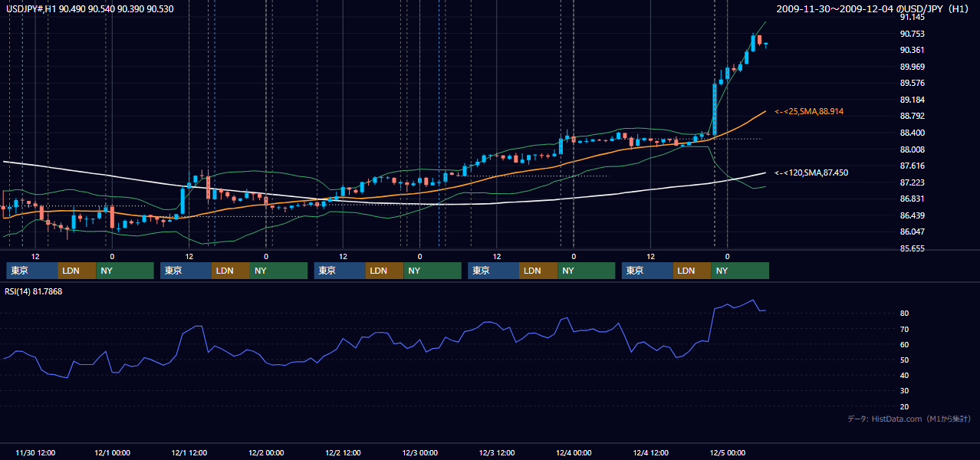Click the LDN session block above 12/4 12:00
This screenshot has height=460, width=980.
point(692,271)
